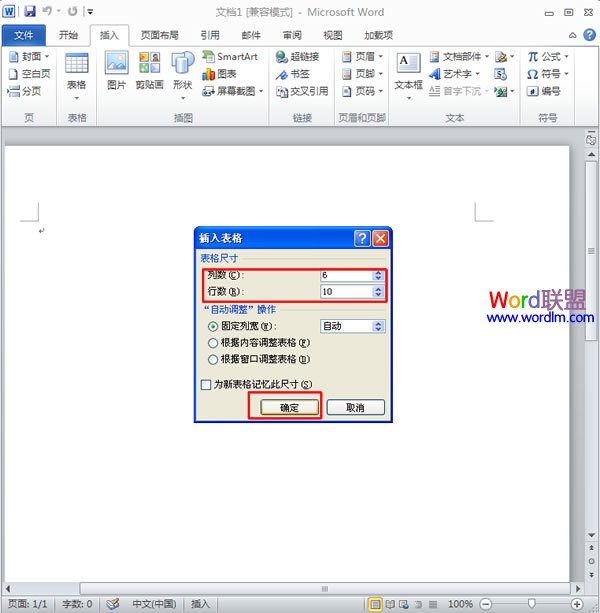Select AutoFit to window (根据窗口调整表格)

[213, 360]
